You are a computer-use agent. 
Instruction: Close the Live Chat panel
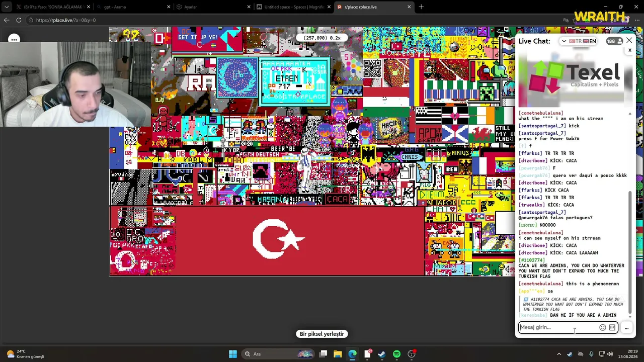click(x=629, y=41)
